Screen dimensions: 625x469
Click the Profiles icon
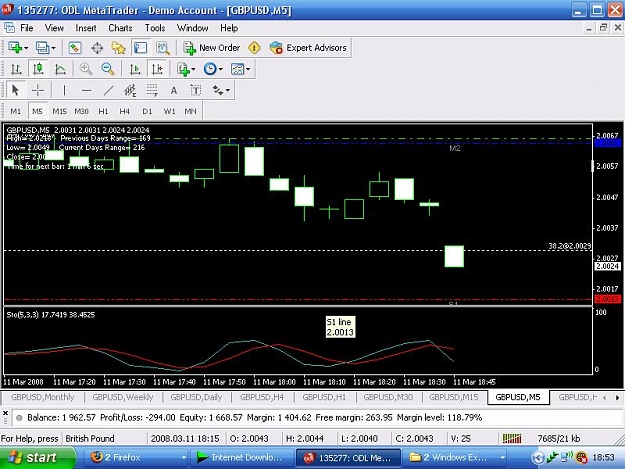tap(42, 48)
